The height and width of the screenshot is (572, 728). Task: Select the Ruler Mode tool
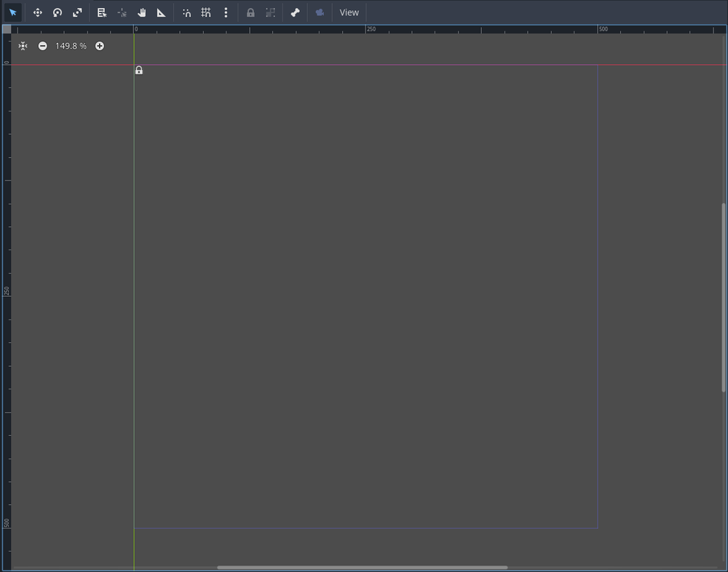click(x=161, y=12)
